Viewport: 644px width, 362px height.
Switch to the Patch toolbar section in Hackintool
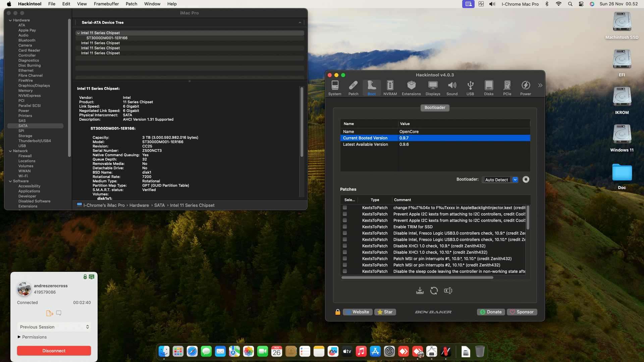[x=353, y=88]
